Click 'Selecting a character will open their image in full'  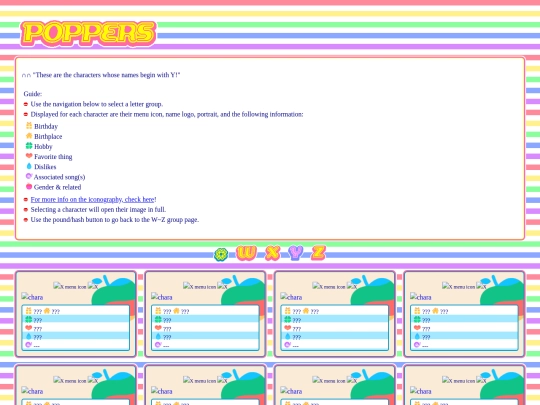(98, 209)
